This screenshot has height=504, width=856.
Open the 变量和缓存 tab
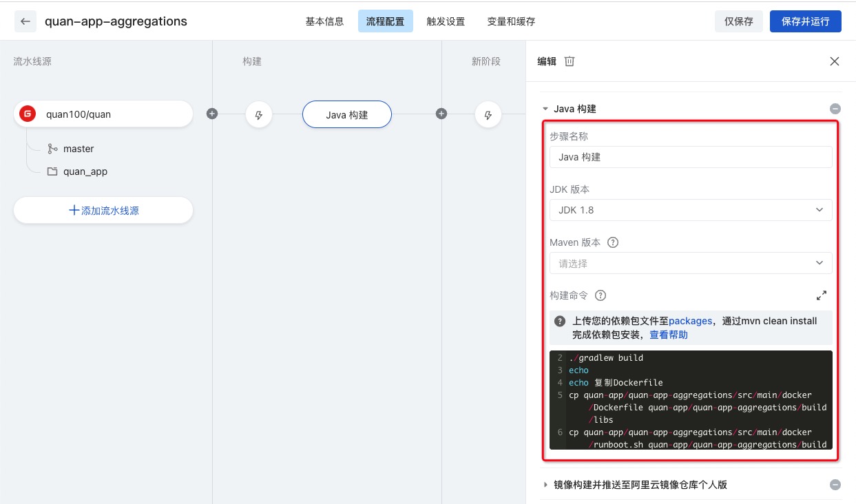511,21
